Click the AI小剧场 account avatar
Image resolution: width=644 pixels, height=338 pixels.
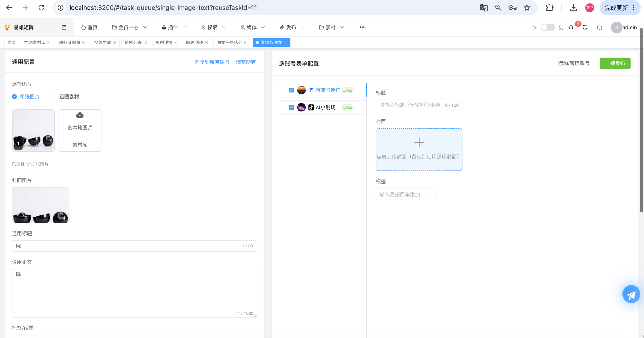(x=301, y=107)
